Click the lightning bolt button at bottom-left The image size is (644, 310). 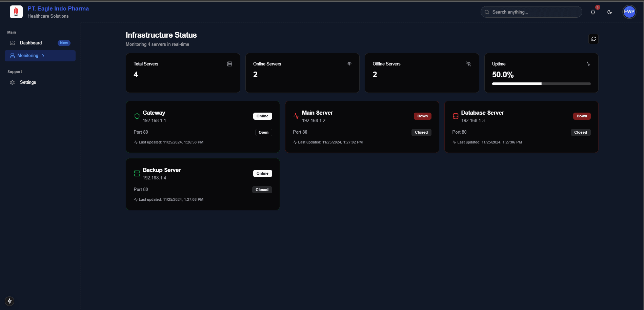pos(9,301)
